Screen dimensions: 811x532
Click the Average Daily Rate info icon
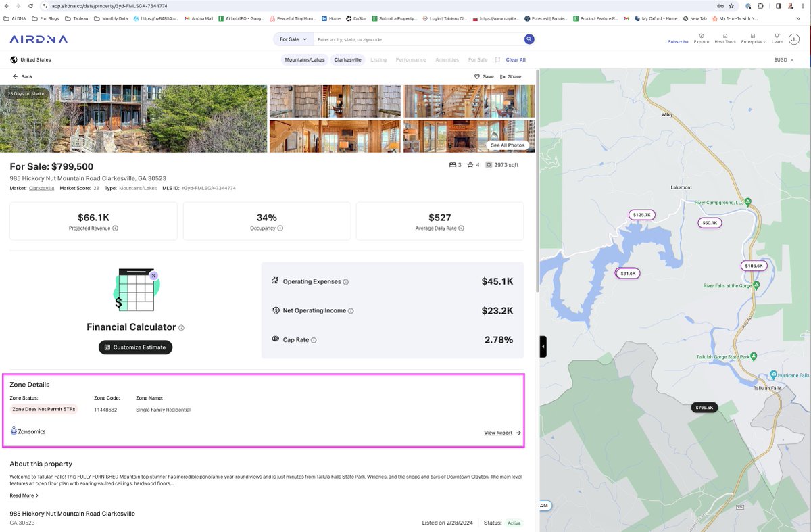pyautogui.click(x=461, y=228)
